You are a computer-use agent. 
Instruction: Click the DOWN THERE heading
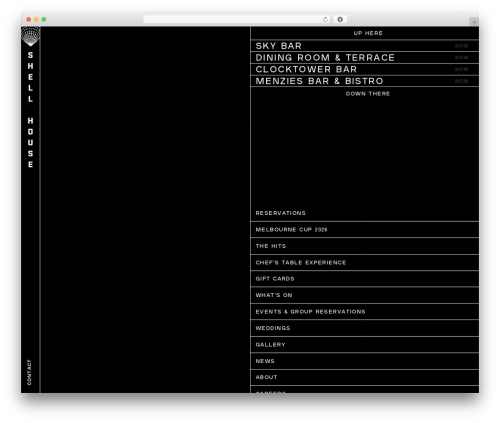coord(368,94)
